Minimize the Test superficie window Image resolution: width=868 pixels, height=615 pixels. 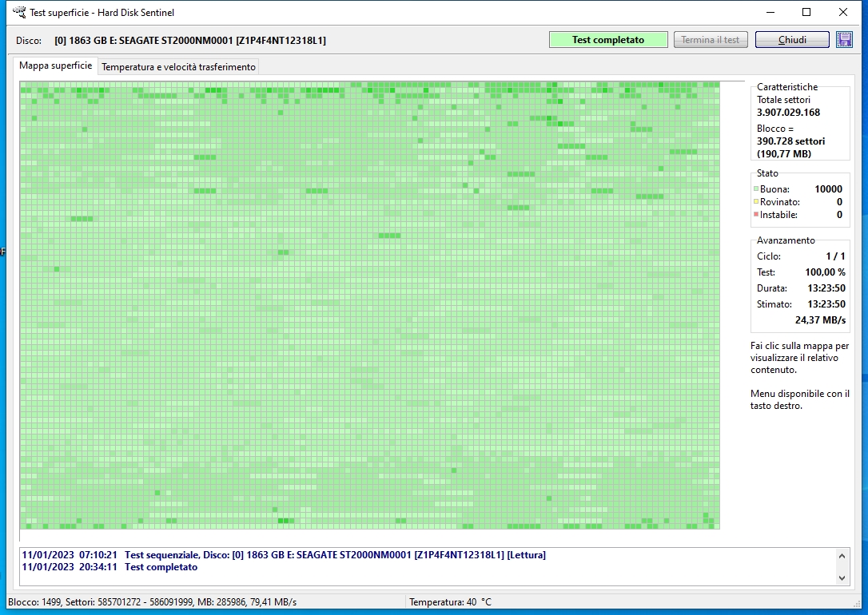click(x=770, y=12)
